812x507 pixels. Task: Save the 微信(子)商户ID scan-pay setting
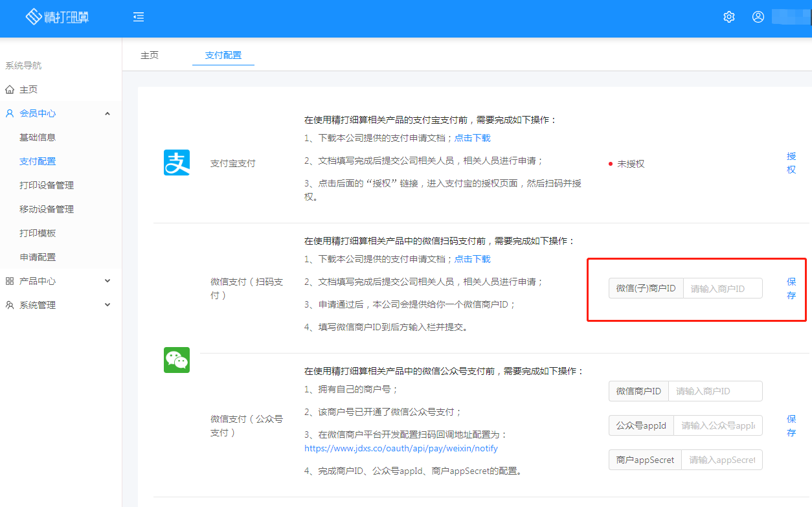pyautogui.click(x=791, y=288)
